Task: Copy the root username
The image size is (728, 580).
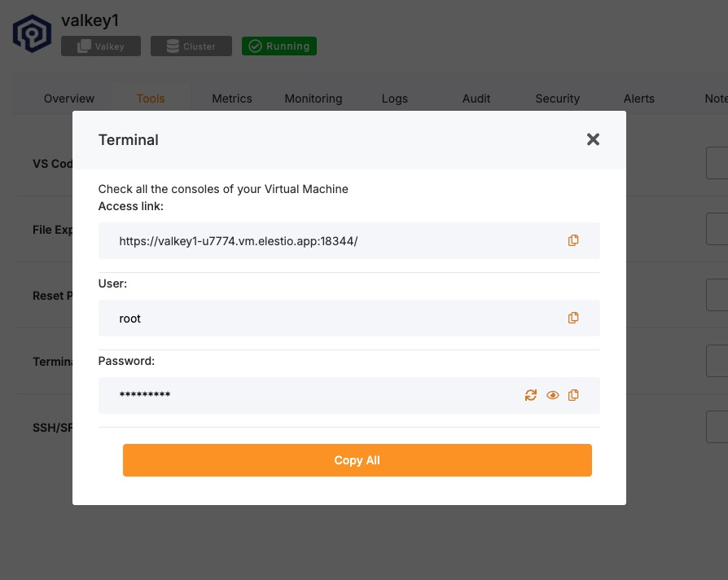Action: (x=573, y=318)
